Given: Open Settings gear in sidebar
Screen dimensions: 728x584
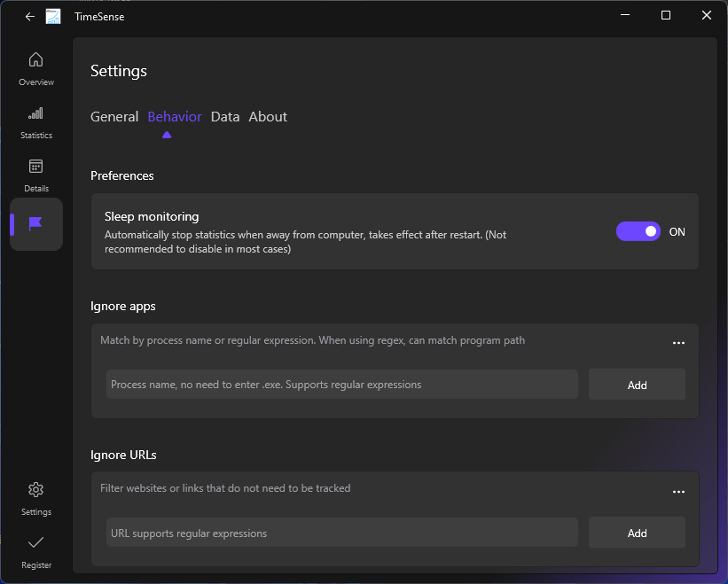Looking at the screenshot, I should [x=36, y=499].
